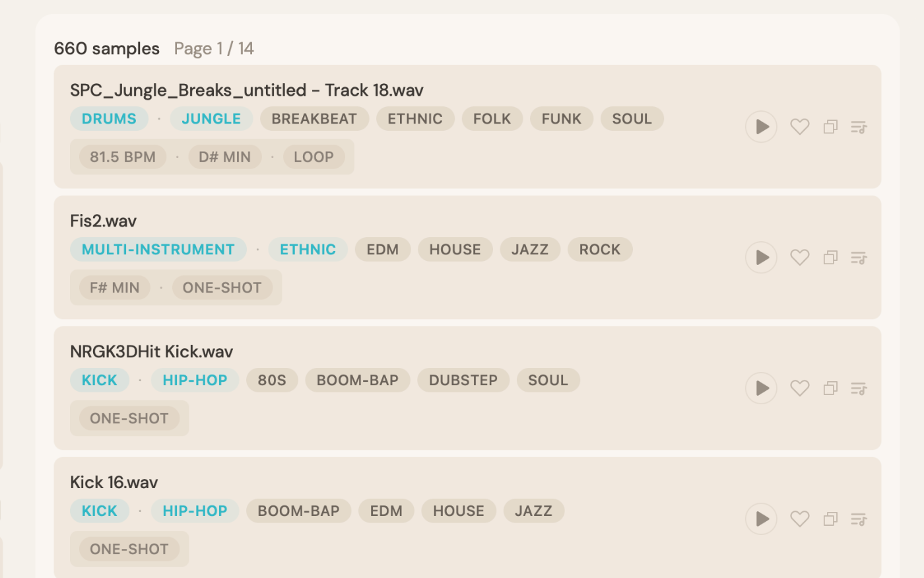
Task: Favorite the NRGK3DHit Kick.wav sample
Action: [799, 388]
